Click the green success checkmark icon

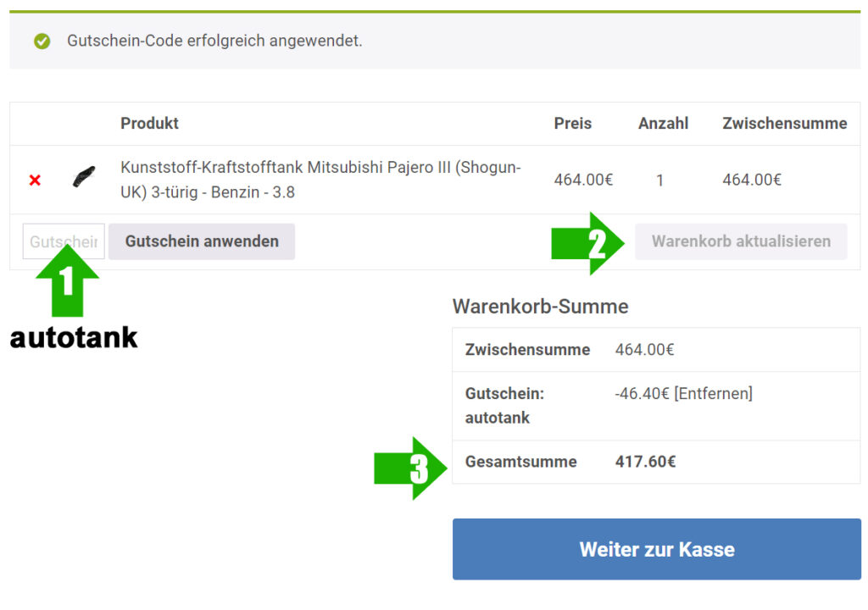point(42,41)
